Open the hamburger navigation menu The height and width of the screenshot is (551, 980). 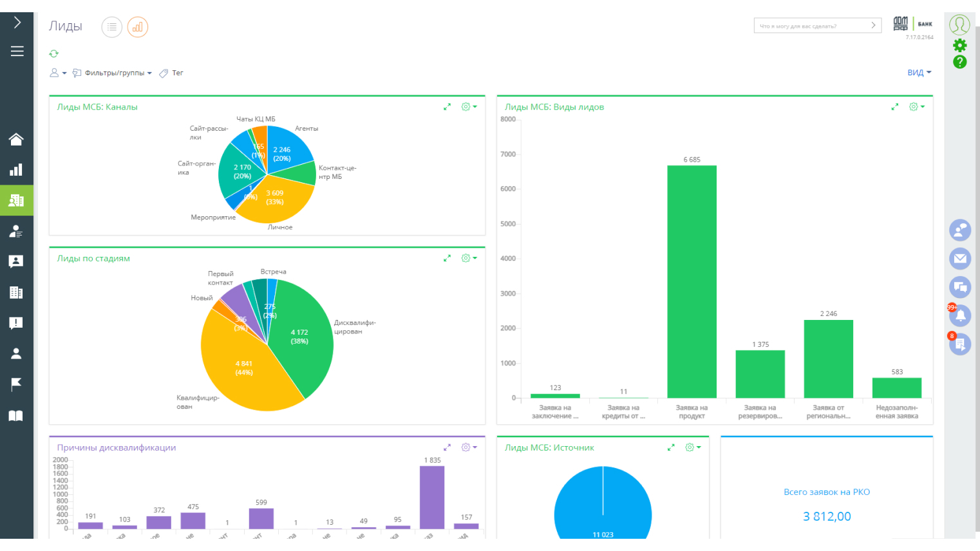pos(17,51)
